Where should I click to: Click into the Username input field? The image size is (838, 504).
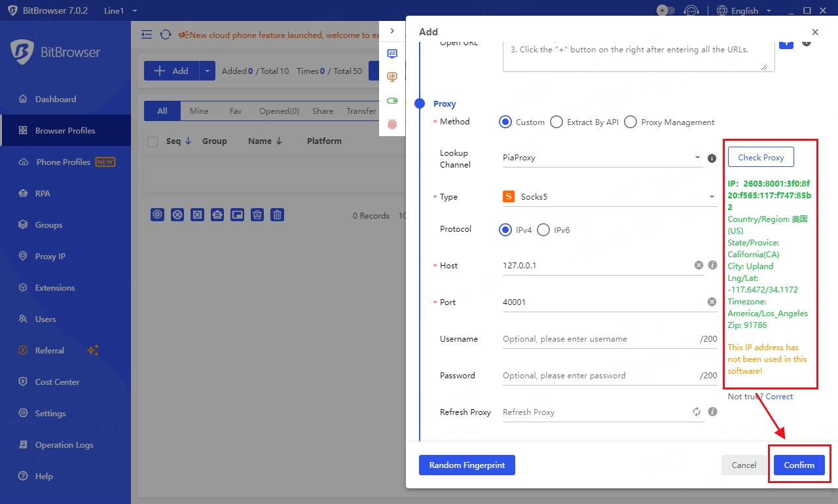pyautogui.click(x=599, y=339)
